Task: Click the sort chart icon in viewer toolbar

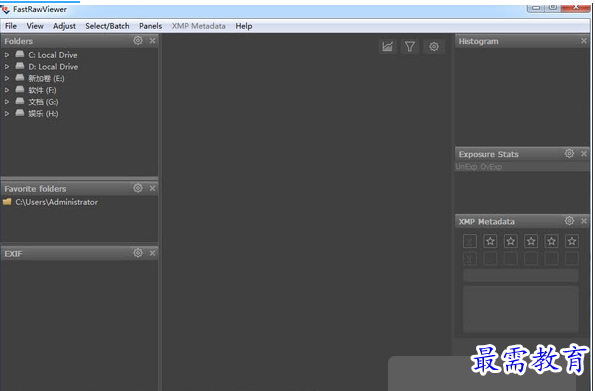Action: [x=387, y=47]
